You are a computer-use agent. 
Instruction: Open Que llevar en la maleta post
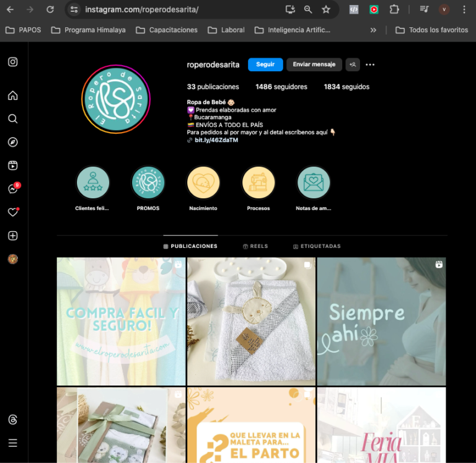251,425
